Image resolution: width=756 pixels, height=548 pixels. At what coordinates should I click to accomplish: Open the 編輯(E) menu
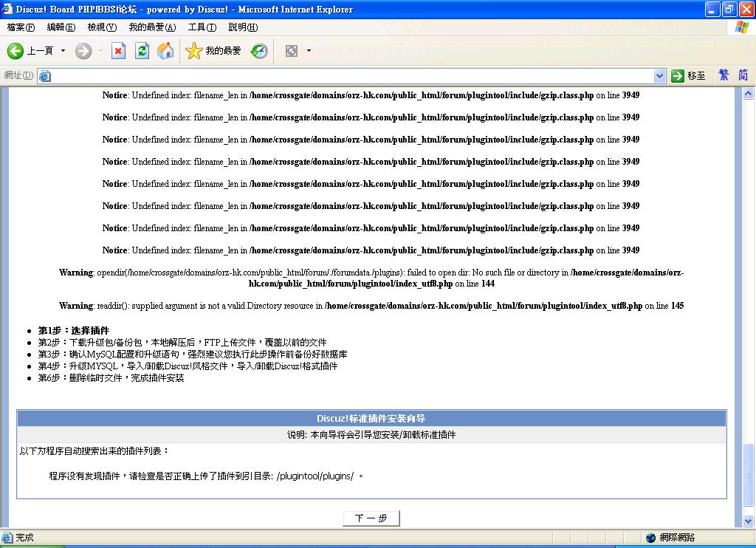tap(61, 27)
